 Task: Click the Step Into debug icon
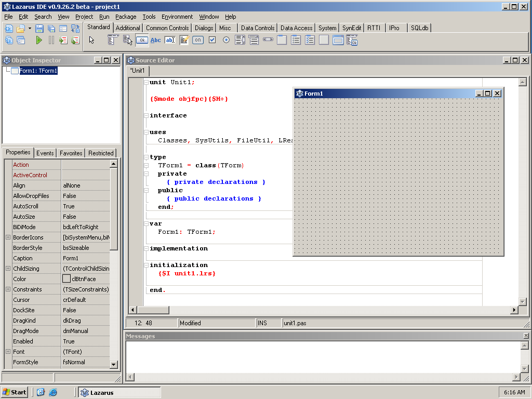63,41
